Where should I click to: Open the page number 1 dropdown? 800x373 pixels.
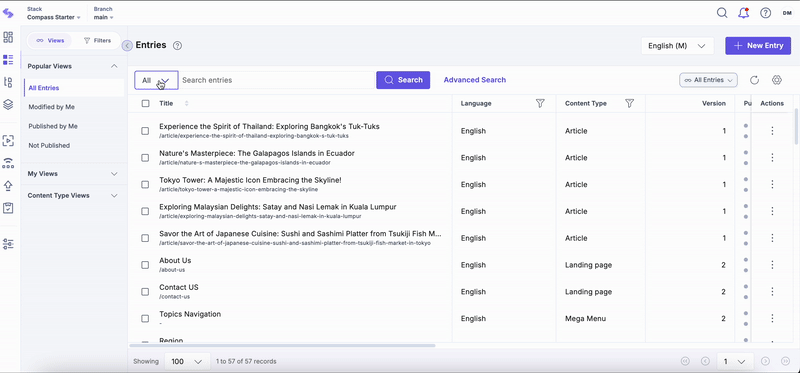(x=735, y=361)
